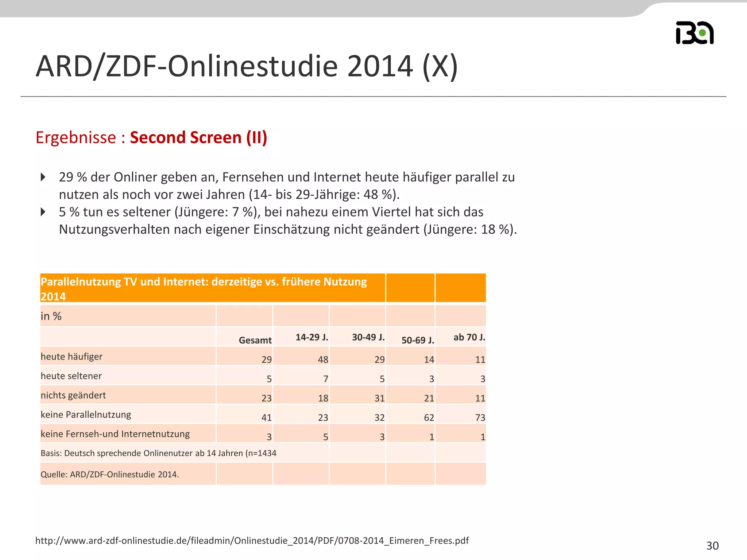
Task: Click the 'Quelle: ARD/ZDF-Onlinestudie 2014.' source line
Action: coord(110,474)
